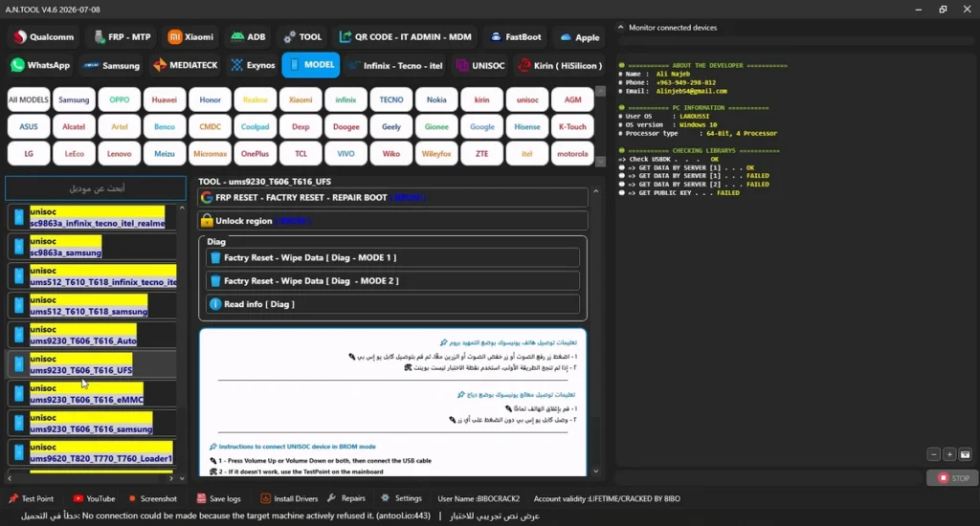
Task: Switch to the Xiaomi tab
Action: [x=191, y=37]
